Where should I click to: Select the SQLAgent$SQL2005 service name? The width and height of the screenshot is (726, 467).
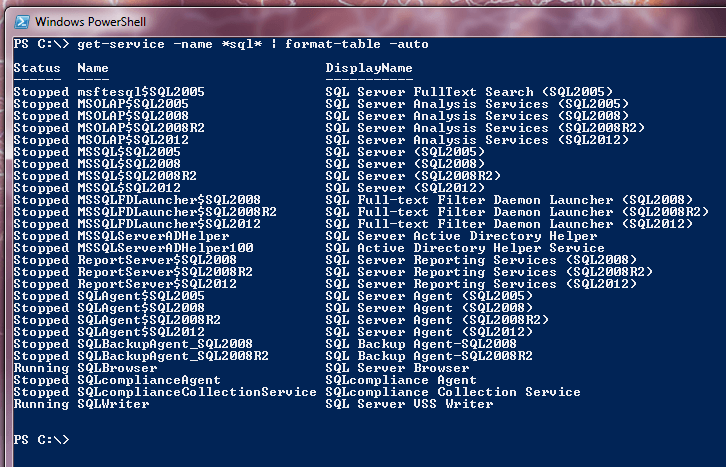click(141, 297)
